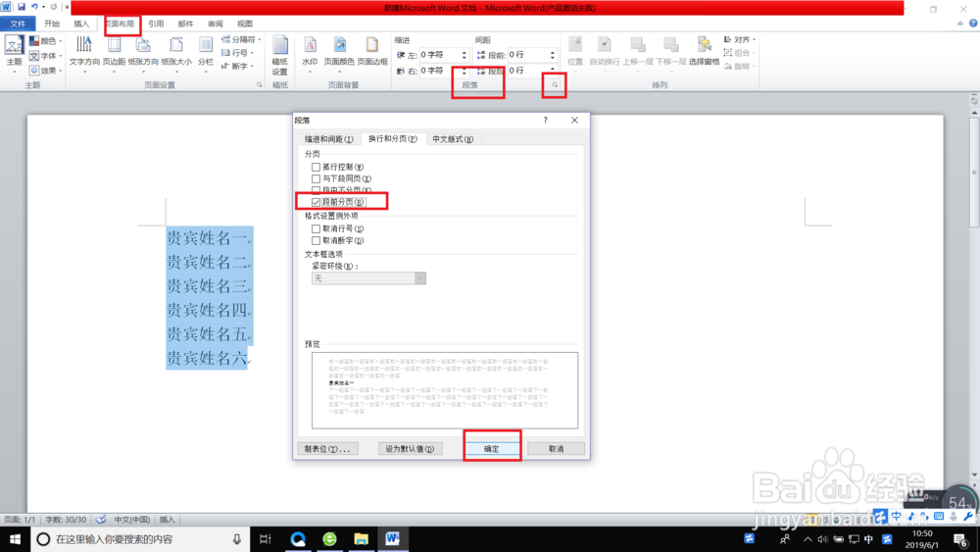The height and width of the screenshot is (552, 980).
Task: Open the 段落 paragraph dialog launcher
Action: [555, 85]
